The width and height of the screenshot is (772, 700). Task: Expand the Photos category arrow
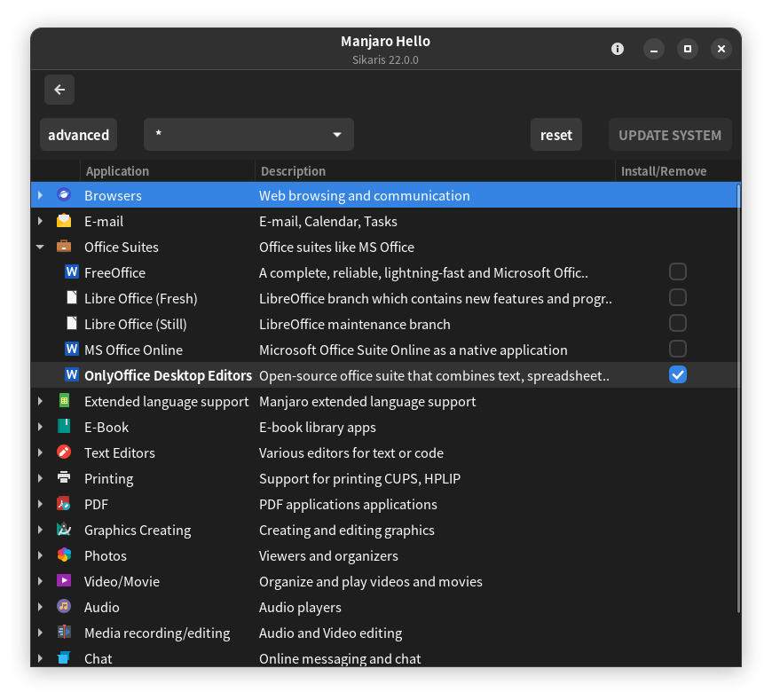tap(40, 554)
